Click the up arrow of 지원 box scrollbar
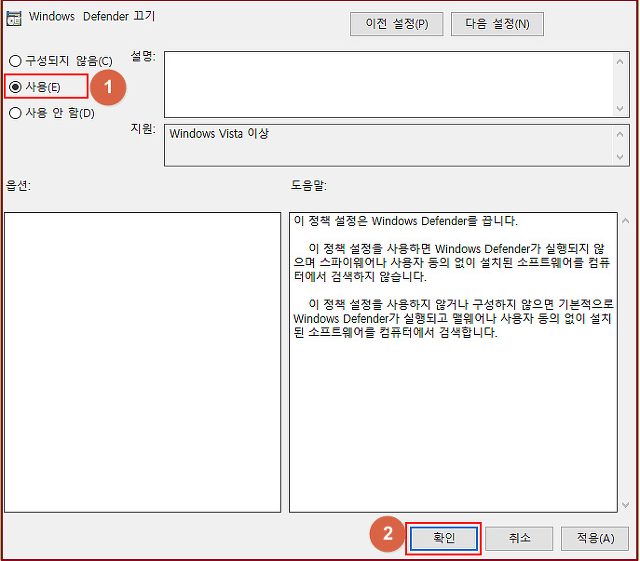The width and height of the screenshot is (640, 561). point(620,134)
